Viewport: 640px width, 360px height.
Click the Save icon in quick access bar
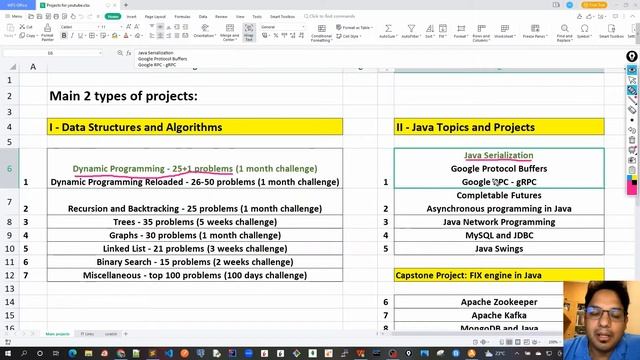coord(39,16)
